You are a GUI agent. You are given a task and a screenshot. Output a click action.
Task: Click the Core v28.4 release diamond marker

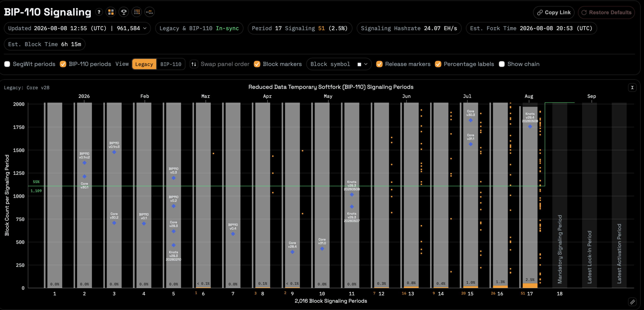point(292,252)
